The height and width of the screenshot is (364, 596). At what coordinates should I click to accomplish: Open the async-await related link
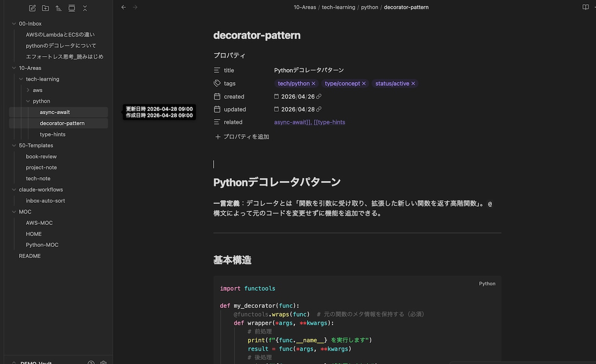point(293,122)
